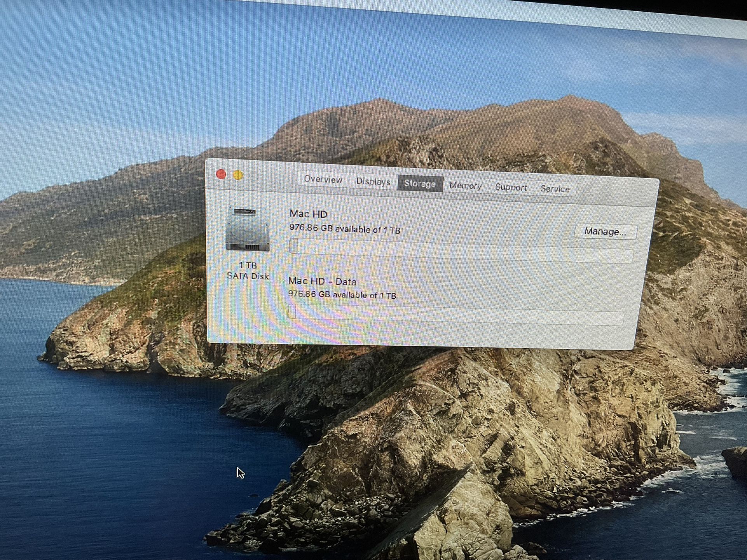This screenshot has height=560, width=747.
Task: Click the Mac HD disk thumbnail image
Action: 249,229
